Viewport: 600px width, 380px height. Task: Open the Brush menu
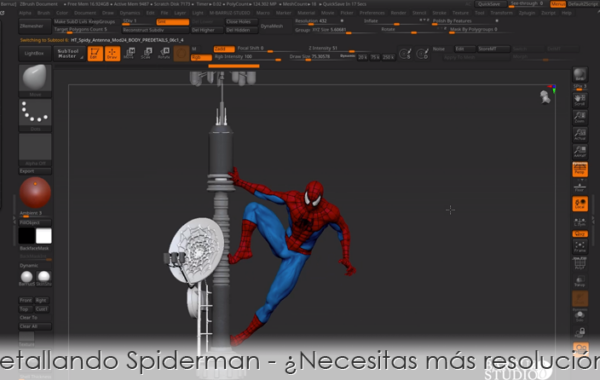point(44,13)
